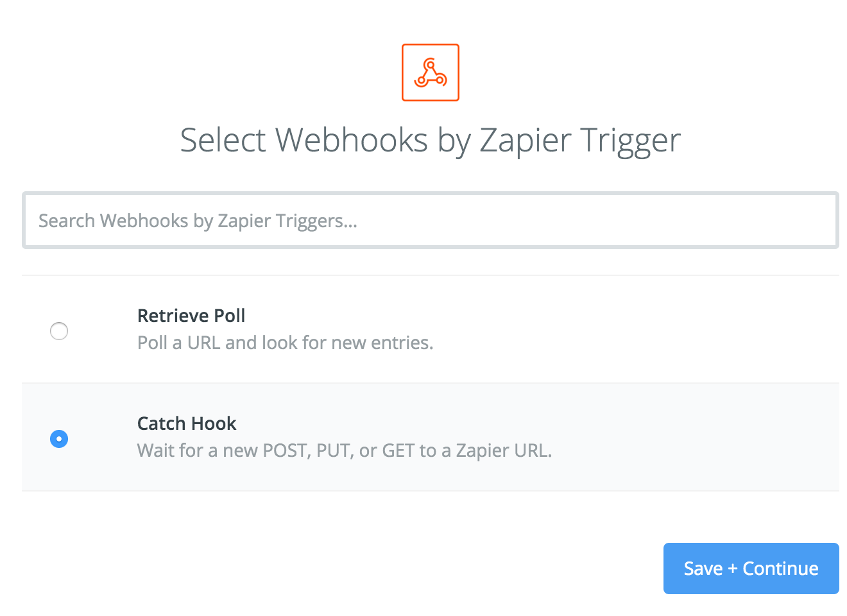Click the Retrieve Poll option title
The width and height of the screenshot is (847, 616).
pyautogui.click(x=191, y=316)
